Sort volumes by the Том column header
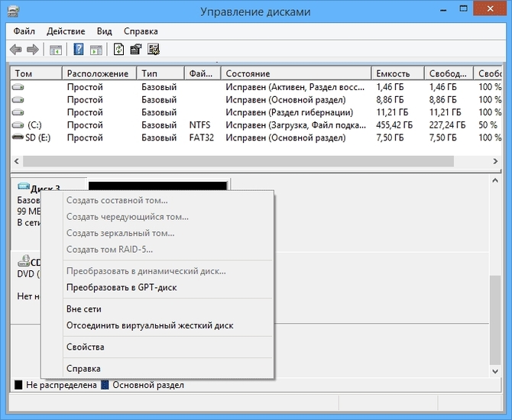Screen dimensions: 512x420 36,74
